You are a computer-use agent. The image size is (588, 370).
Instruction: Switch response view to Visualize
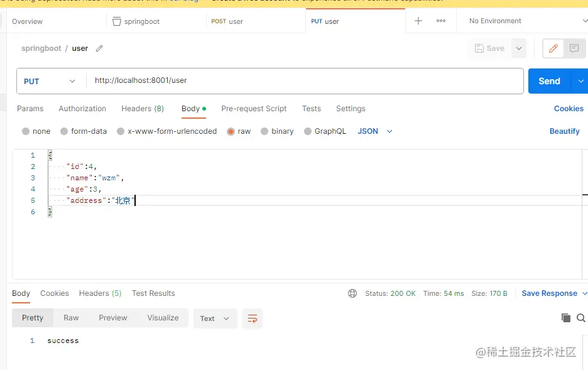coord(163,318)
